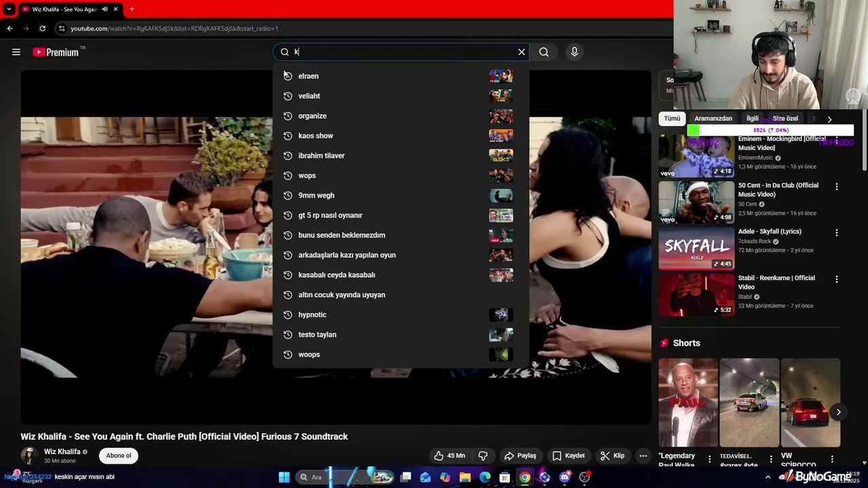
Task: Open options menu for Stabil Reenkarne video
Action: click(836, 279)
